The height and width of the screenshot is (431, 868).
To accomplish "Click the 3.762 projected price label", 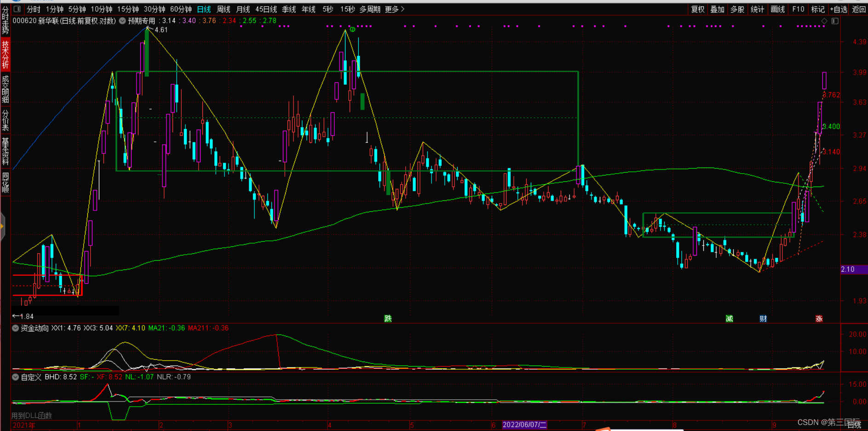I will [x=832, y=95].
